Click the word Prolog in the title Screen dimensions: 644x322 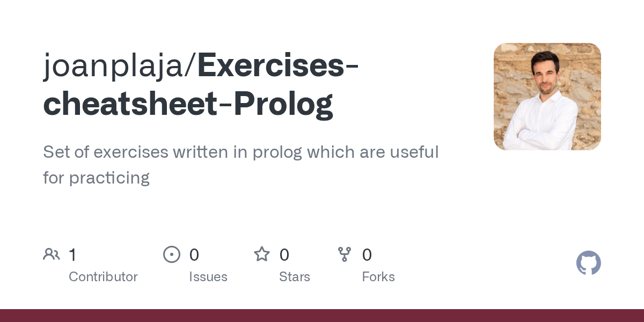283,104
